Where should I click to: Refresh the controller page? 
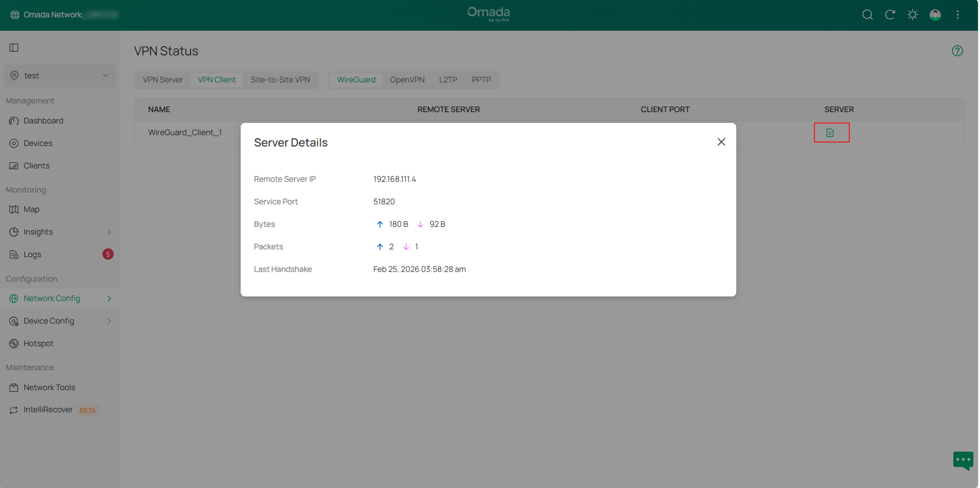click(x=890, y=15)
